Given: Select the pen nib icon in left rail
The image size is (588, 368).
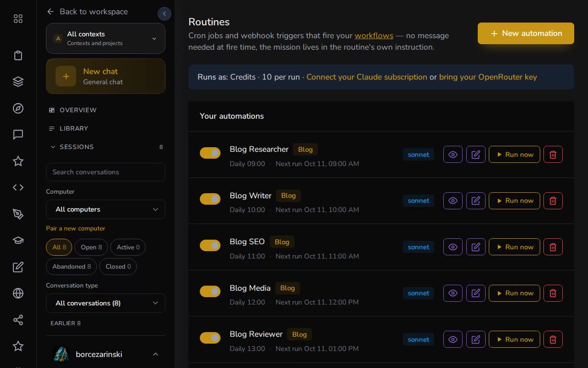Looking at the screenshot, I should click(18, 214).
